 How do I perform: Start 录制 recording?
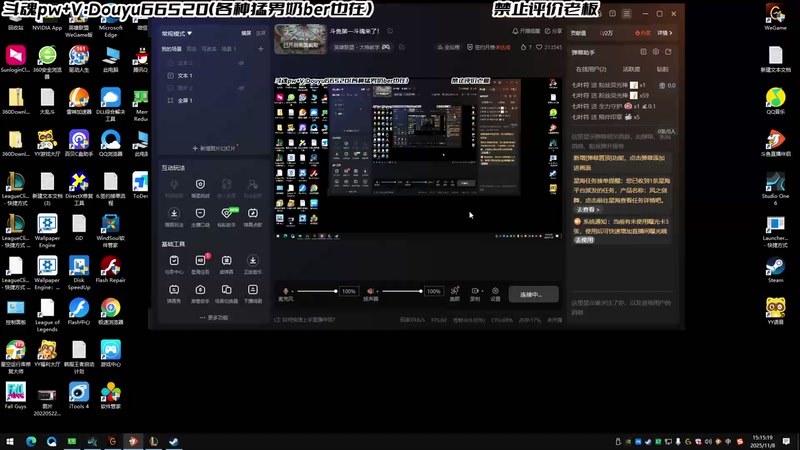click(x=474, y=293)
